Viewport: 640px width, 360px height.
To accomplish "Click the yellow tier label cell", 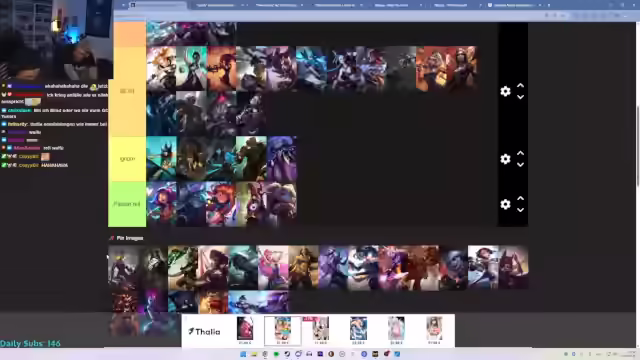I will coord(127,159).
